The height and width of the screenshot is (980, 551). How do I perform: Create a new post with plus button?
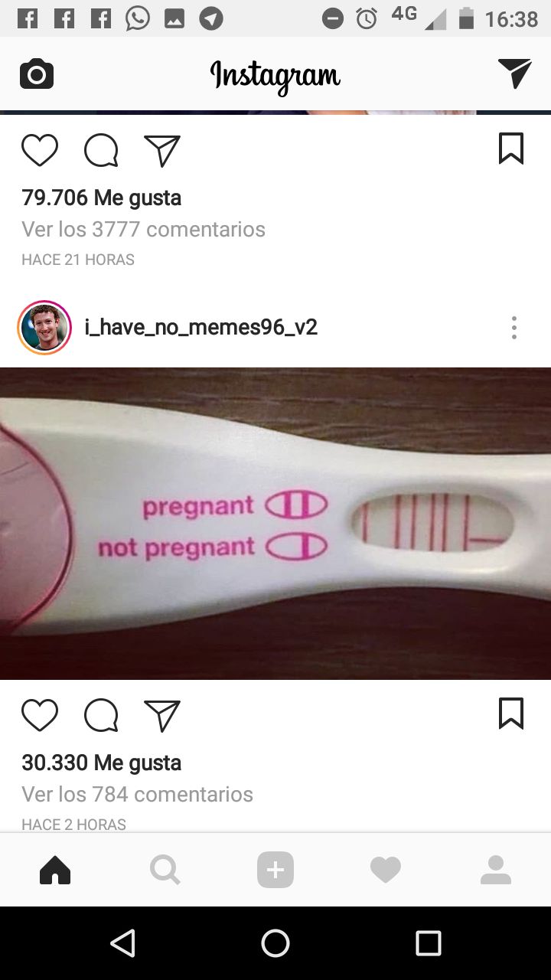(275, 870)
